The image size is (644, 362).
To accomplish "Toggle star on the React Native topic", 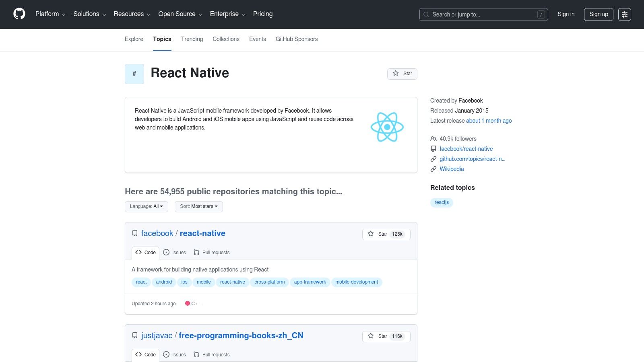I will point(402,74).
